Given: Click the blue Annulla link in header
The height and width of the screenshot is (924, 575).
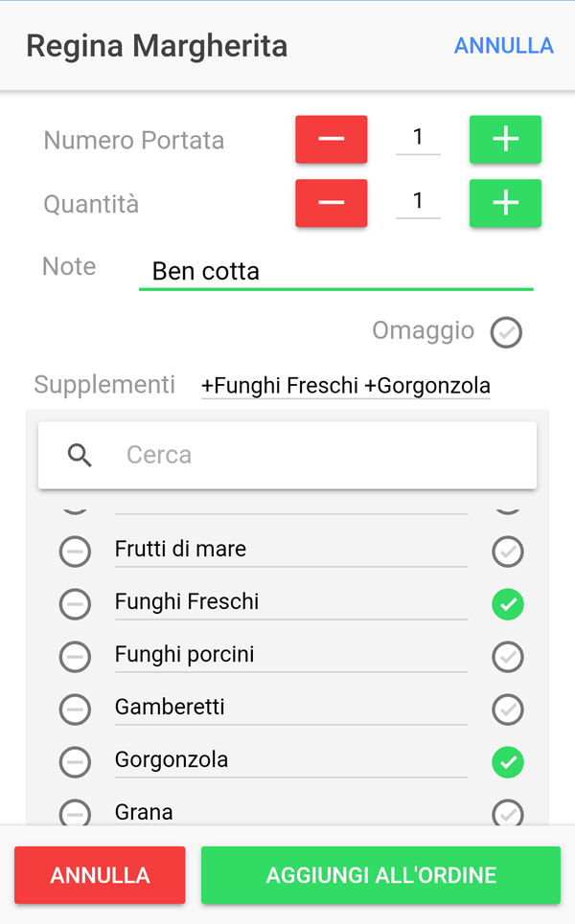Looking at the screenshot, I should (x=503, y=46).
